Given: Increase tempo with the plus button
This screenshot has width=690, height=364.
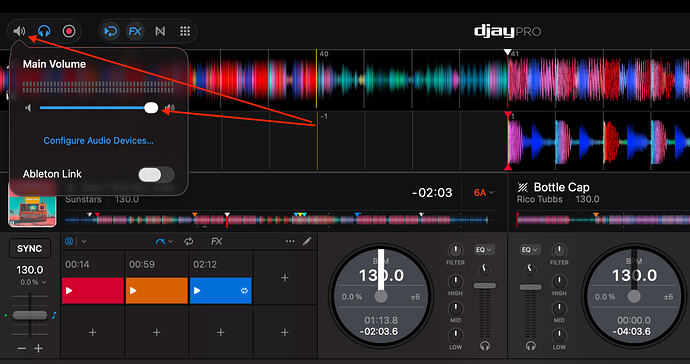Looking at the screenshot, I should pyautogui.click(x=38, y=348).
